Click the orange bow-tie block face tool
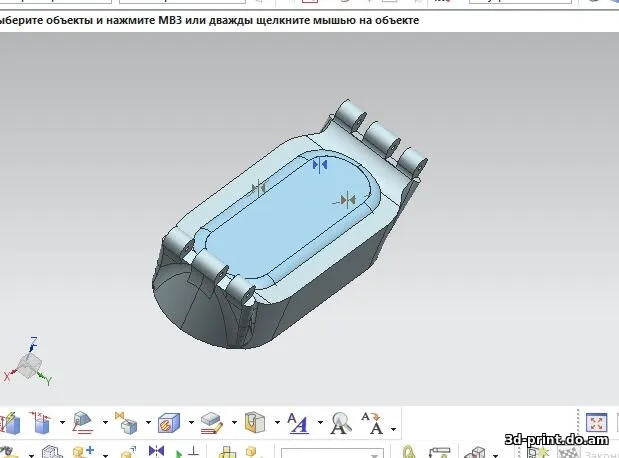This screenshot has height=458, width=619. tap(126, 422)
